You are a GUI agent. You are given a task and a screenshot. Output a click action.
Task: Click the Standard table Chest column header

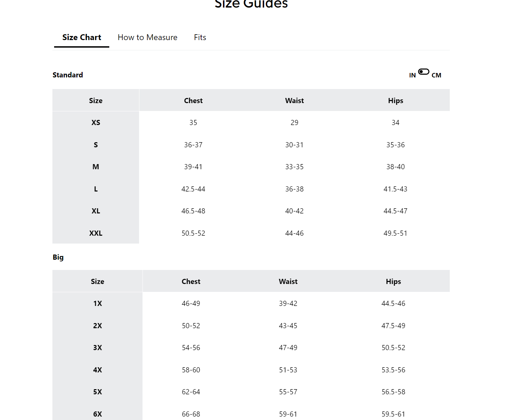pos(193,101)
